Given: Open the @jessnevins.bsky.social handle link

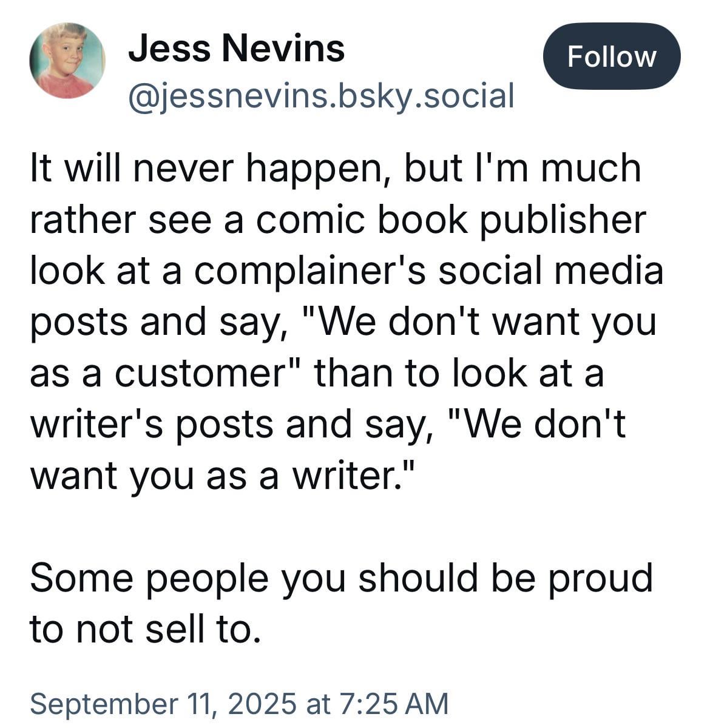Looking at the screenshot, I should 321,96.
